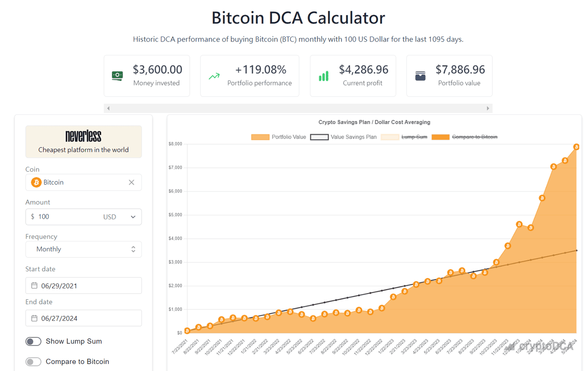588x371 pixels.
Task: Click the money invested cash icon
Action: (117, 76)
